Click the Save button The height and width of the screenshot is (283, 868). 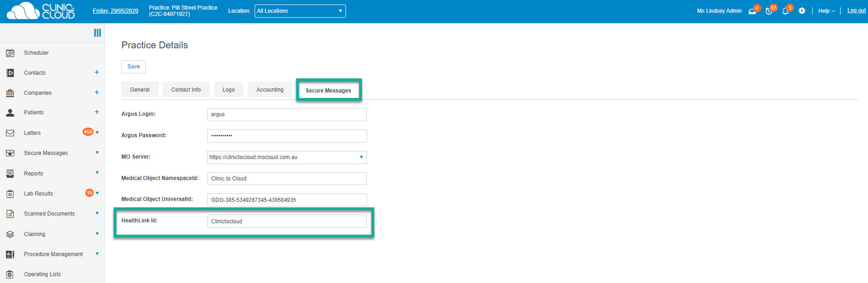pyautogui.click(x=133, y=67)
